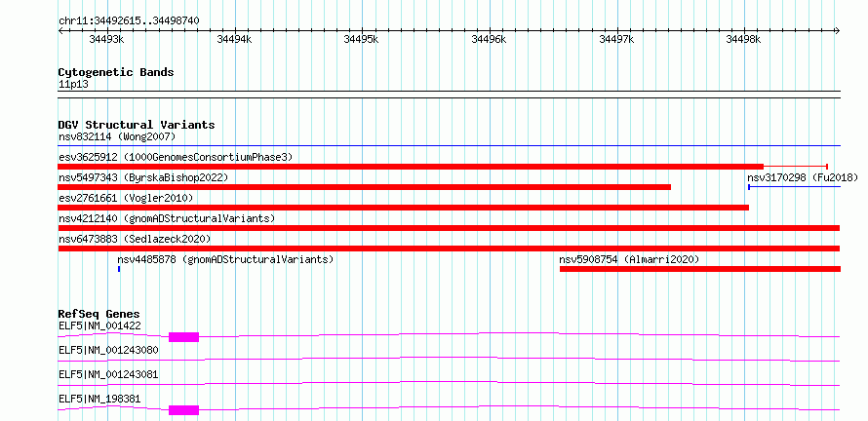Open the nsv4485878 (gnomADStructuralVariants) label

click(225, 259)
